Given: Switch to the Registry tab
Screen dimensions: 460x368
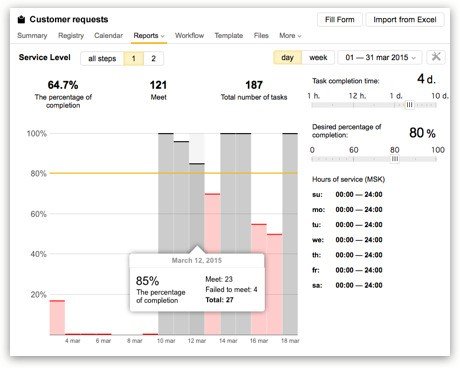Looking at the screenshot, I should (71, 35).
